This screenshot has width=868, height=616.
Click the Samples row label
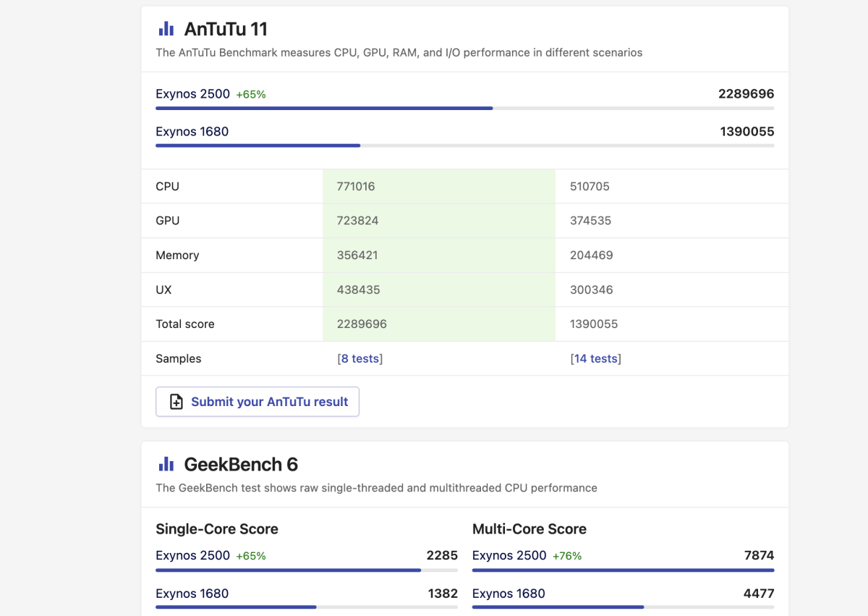tap(179, 358)
